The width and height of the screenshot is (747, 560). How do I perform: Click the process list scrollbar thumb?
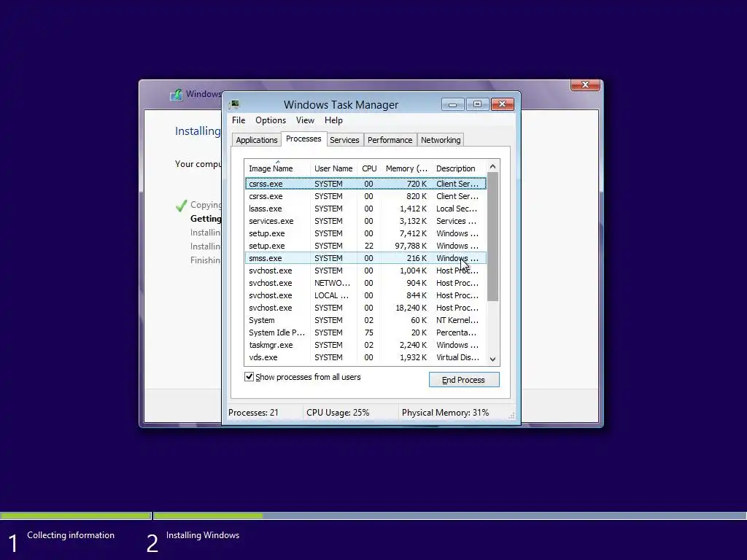tap(492, 237)
